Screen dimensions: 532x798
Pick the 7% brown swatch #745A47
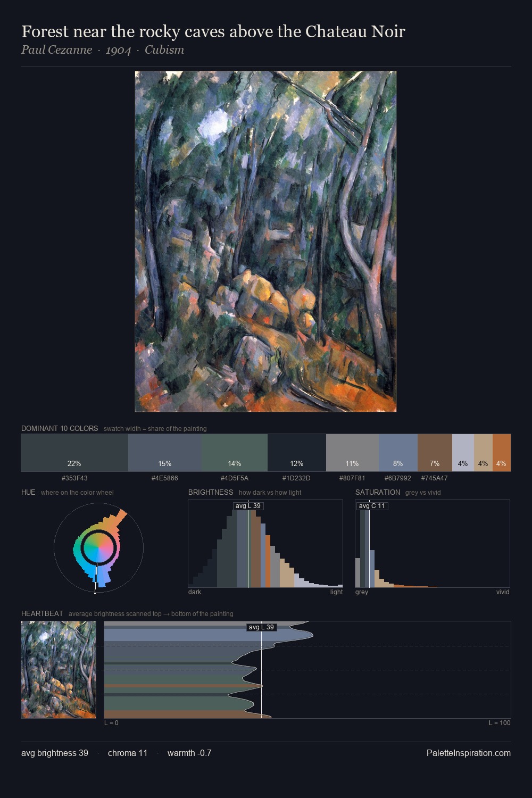435,453
